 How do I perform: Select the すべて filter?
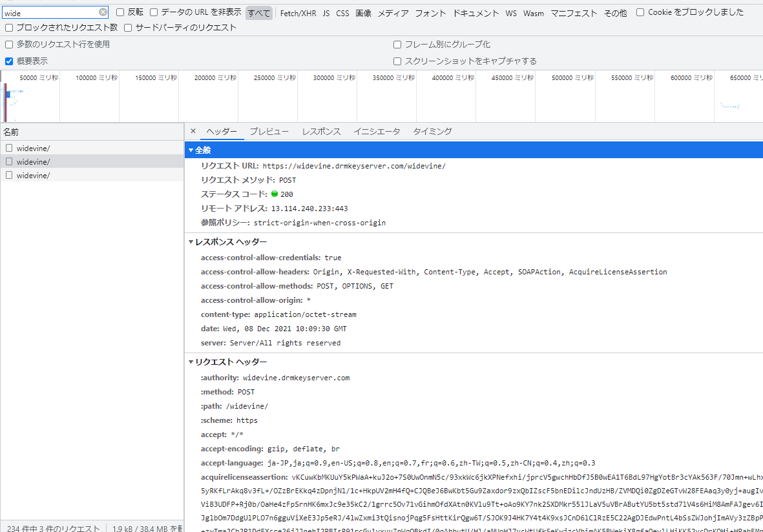[x=259, y=13]
